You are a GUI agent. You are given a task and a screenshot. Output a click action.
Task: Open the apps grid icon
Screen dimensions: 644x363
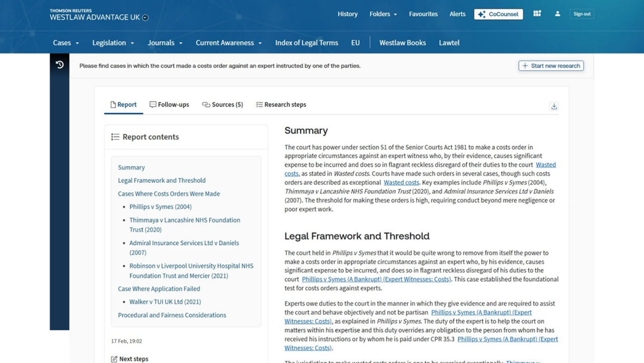click(537, 14)
